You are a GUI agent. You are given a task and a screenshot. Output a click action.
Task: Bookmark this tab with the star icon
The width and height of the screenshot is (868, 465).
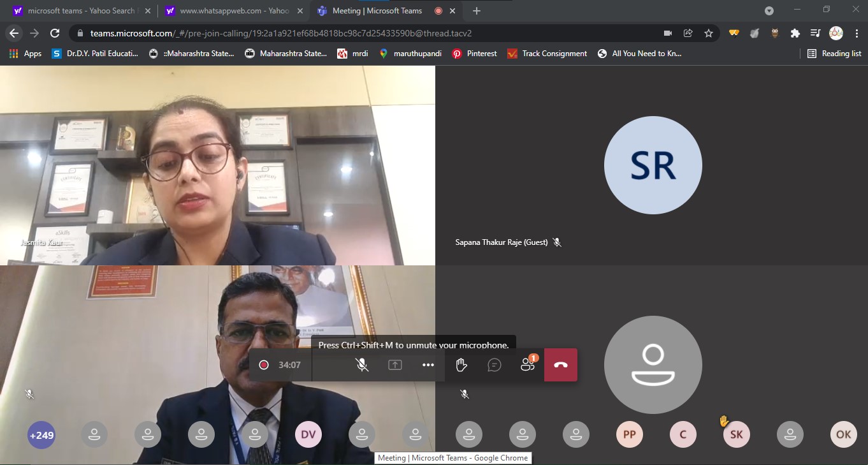(x=709, y=33)
